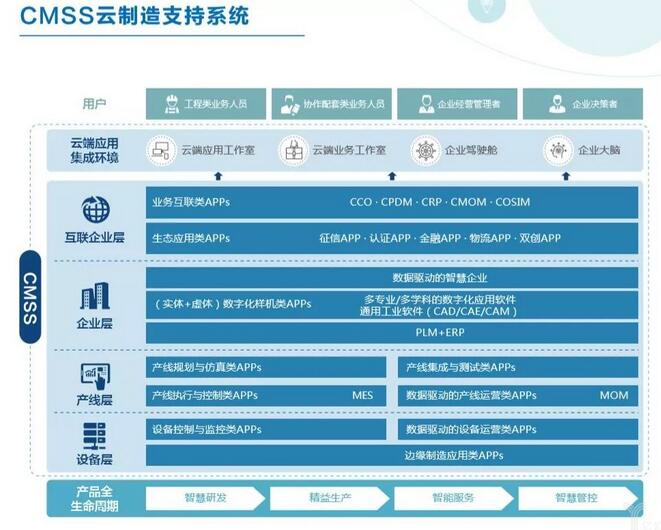Click the 企业大脑 label
The image size is (661, 530).
pos(599,151)
